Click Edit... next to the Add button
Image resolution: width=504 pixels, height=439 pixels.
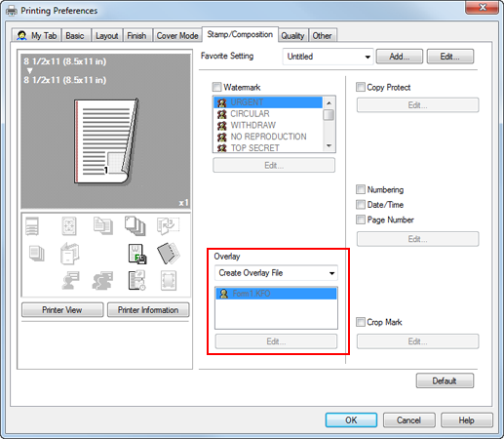click(450, 57)
